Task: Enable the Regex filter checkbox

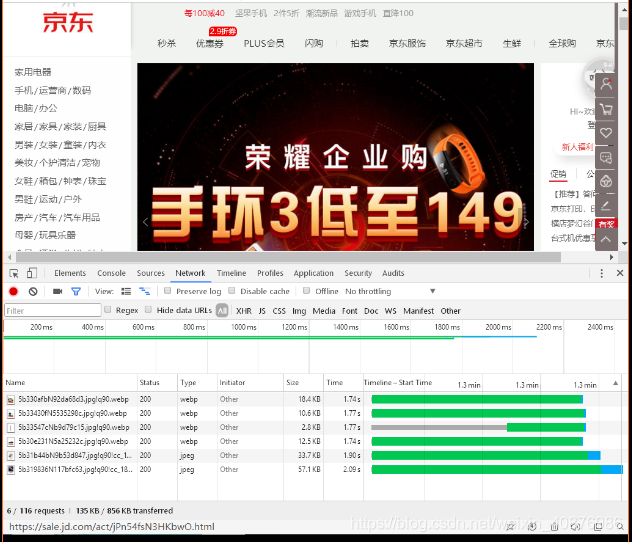Action: [108, 309]
